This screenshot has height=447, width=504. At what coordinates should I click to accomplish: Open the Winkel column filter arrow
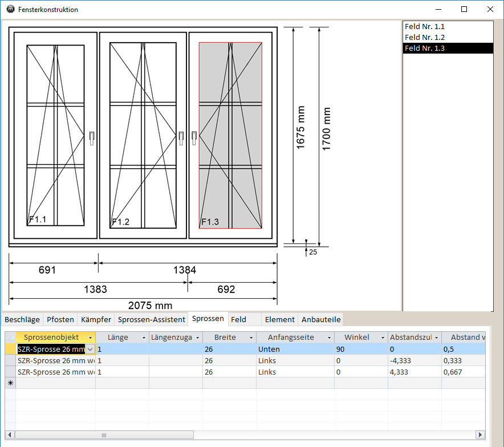click(x=383, y=338)
